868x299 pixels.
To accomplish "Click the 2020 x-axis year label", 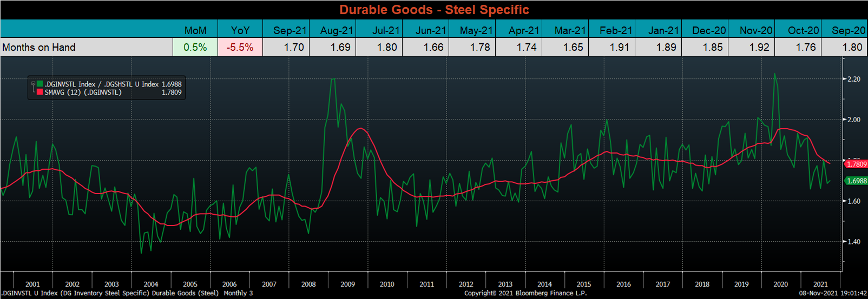I will [781, 284].
